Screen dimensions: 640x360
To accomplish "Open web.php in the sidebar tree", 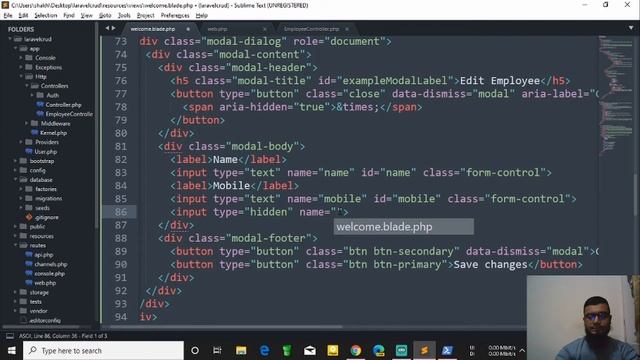I will click(45, 283).
